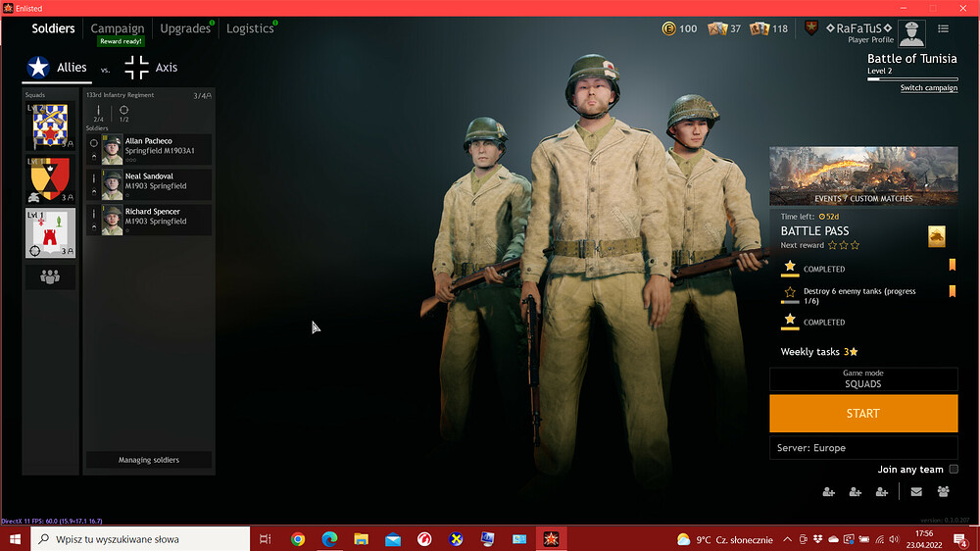The height and width of the screenshot is (551, 980).
Task: Open the manage squads group icon
Action: click(50, 276)
